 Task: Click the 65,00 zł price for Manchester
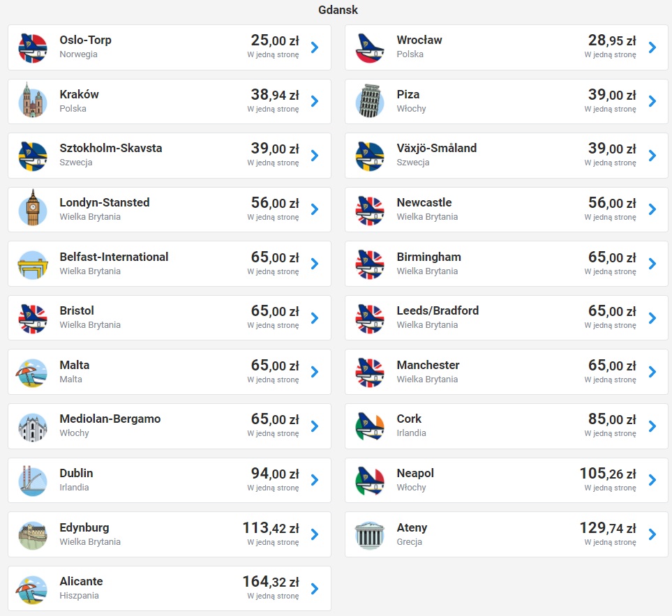[x=612, y=365]
